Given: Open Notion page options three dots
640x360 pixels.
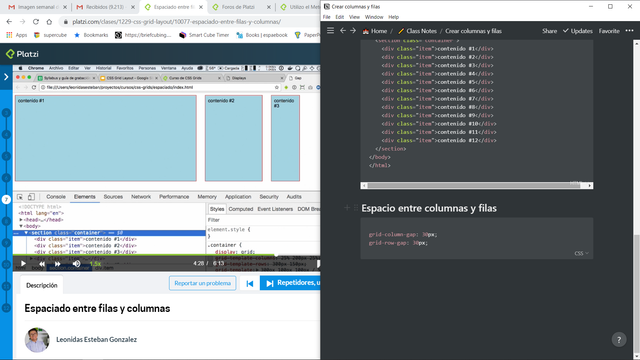Looking at the screenshot, I should tap(629, 31).
